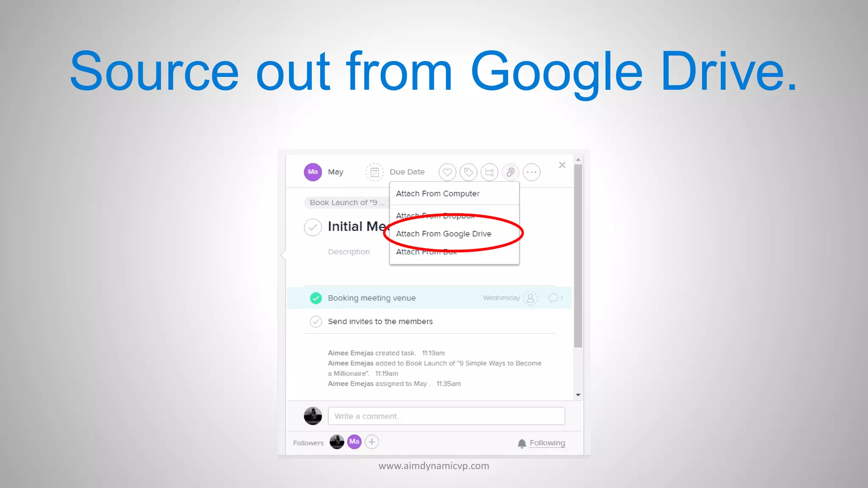Select Attach From Box
868x488 pixels.
454,252
